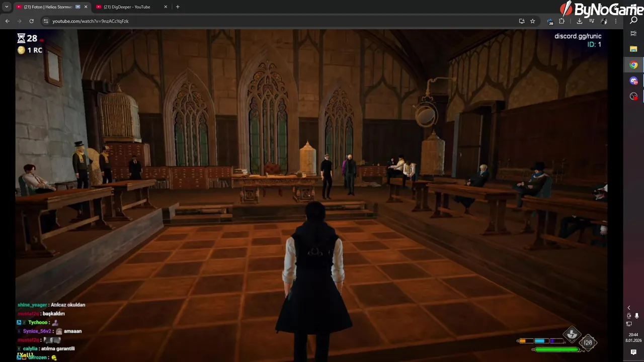Reload the YouTube page

coord(31,21)
